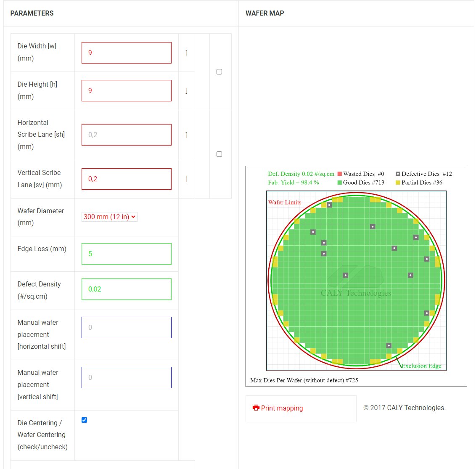Focus the Horizontal Scribe Lane input
The height and width of the screenshot is (469, 476).
(x=126, y=135)
